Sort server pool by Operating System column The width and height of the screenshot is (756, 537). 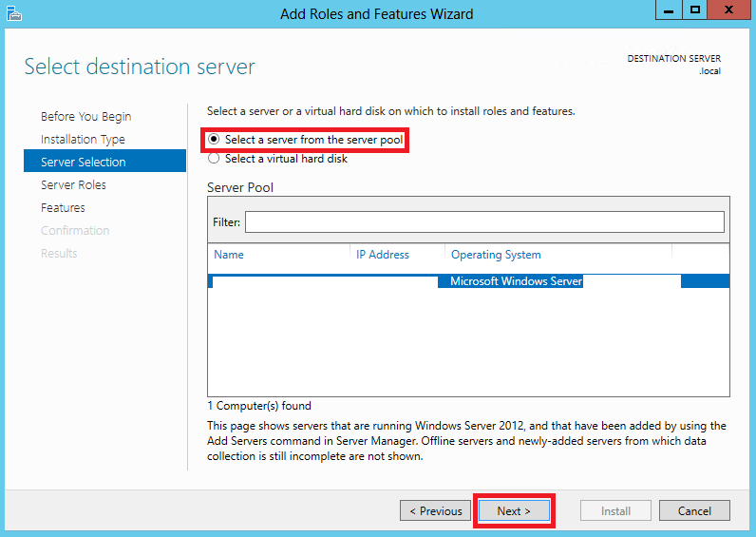(x=496, y=255)
